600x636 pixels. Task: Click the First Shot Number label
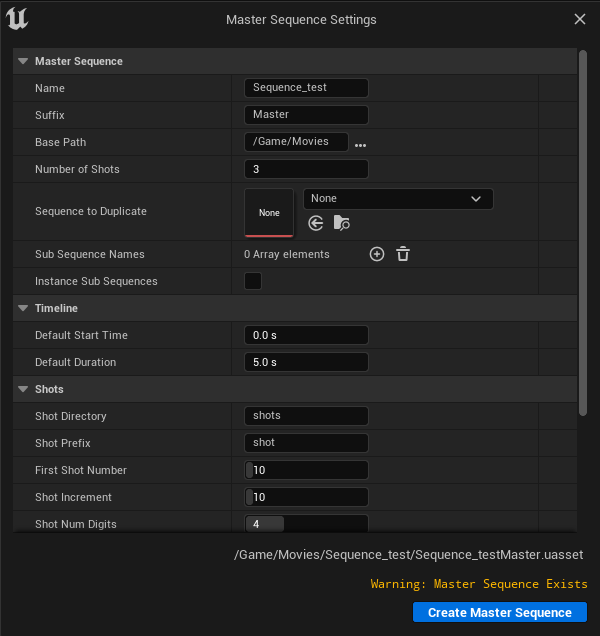point(81,470)
